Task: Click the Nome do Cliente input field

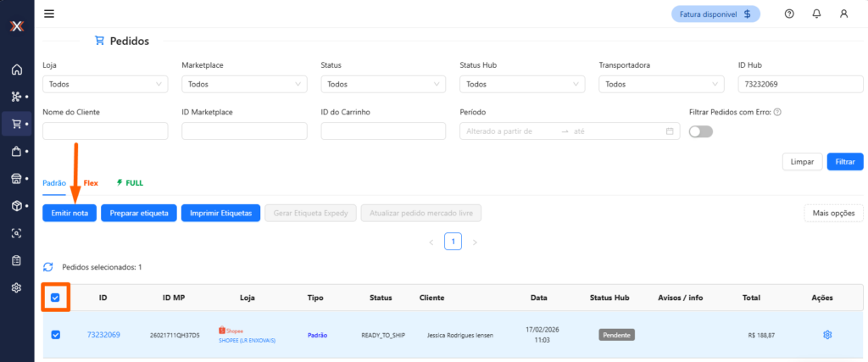Action: tap(105, 131)
